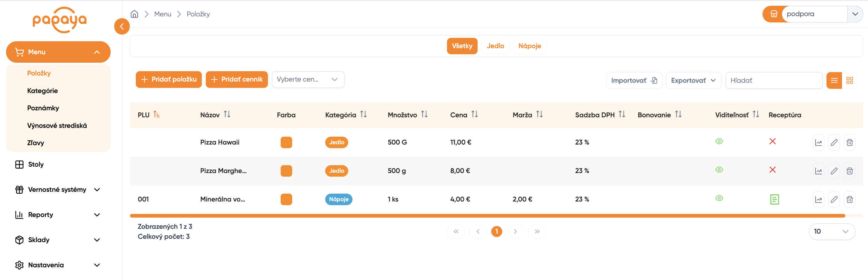Open Poznámky in the sidebar

tap(43, 108)
